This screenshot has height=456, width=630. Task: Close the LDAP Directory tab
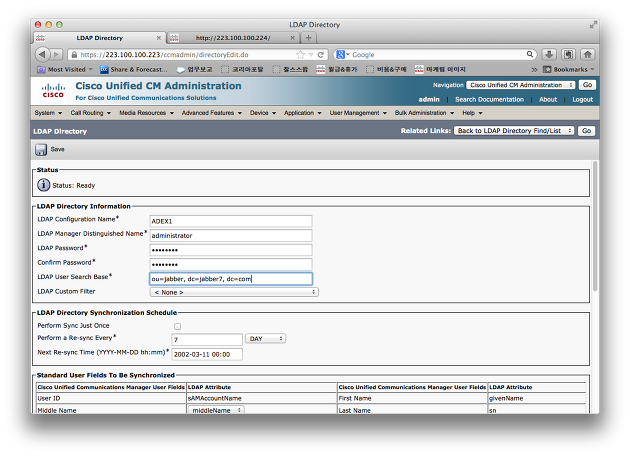159,38
